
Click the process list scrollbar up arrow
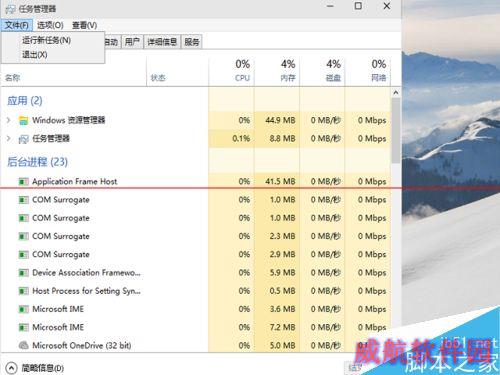[x=396, y=93]
